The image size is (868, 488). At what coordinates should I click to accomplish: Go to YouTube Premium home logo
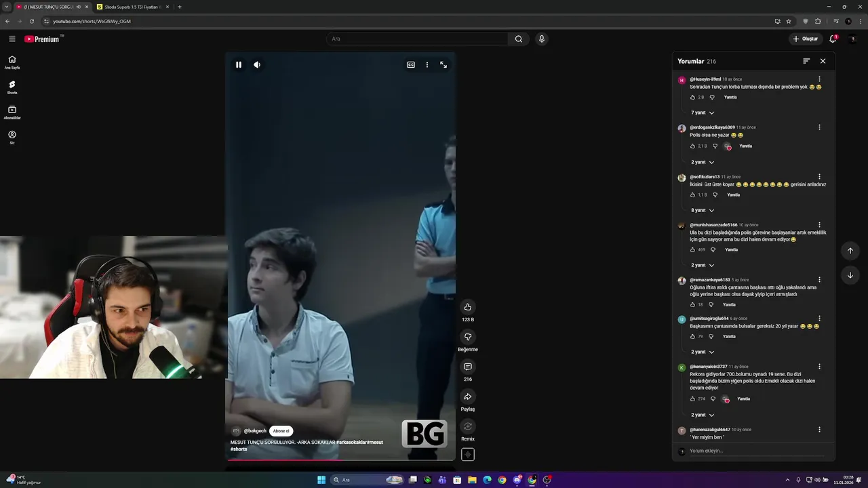point(43,39)
